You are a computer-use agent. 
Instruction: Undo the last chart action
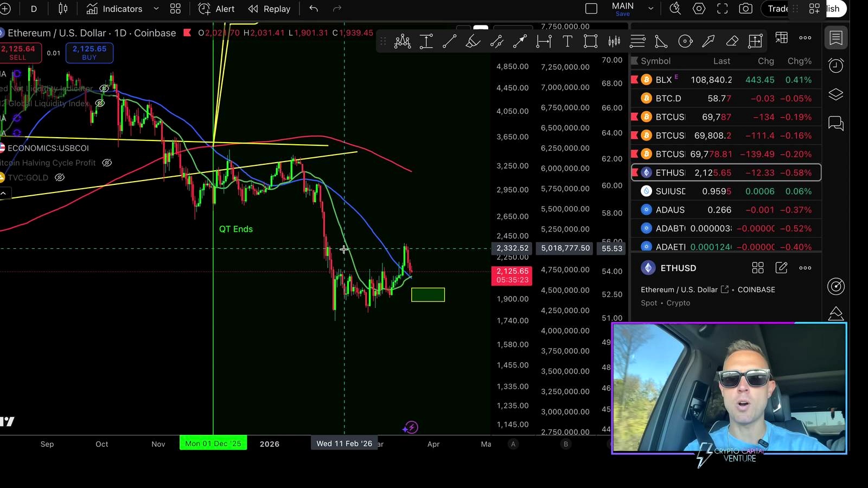coord(314,9)
